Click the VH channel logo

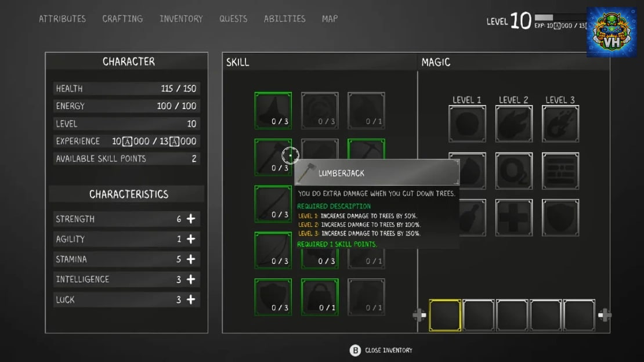[x=612, y=32]
